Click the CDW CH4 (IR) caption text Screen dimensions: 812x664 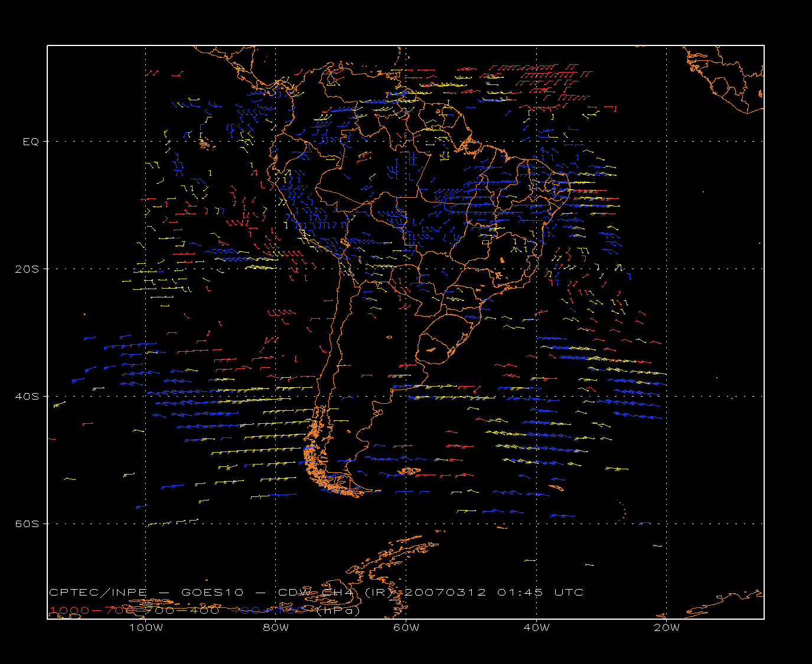(334, 592)
